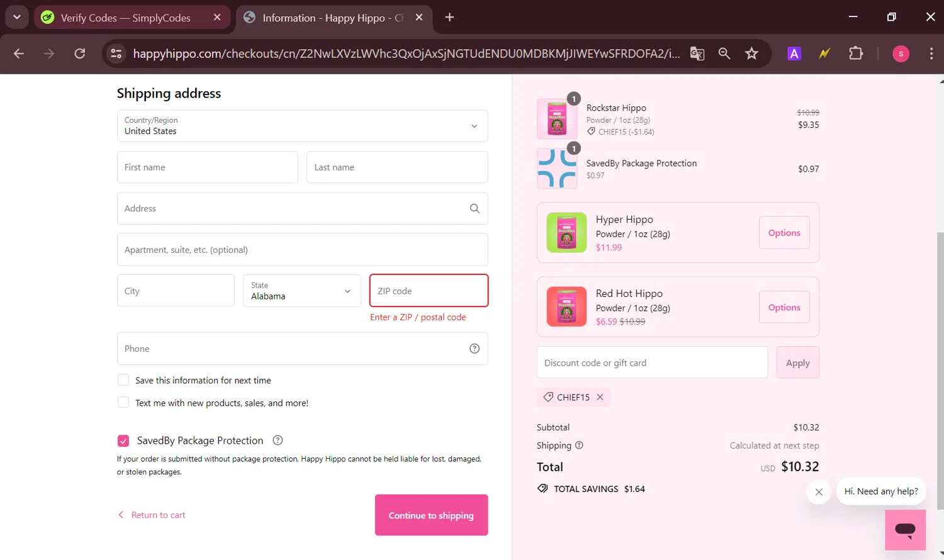Click the address search magnifier icon
944x560 pixels.
pos(475,209)
